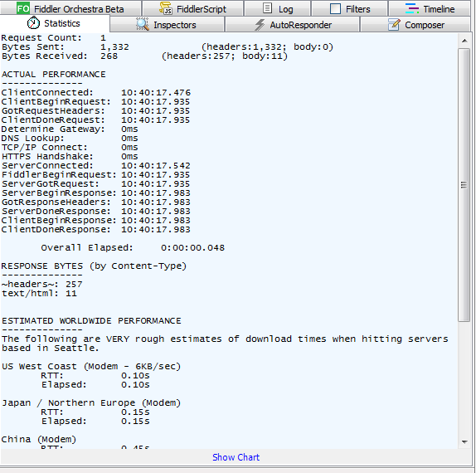Click the ClientBeginRequest timestamp line
476x473 pixels.
tap(96, 102)
